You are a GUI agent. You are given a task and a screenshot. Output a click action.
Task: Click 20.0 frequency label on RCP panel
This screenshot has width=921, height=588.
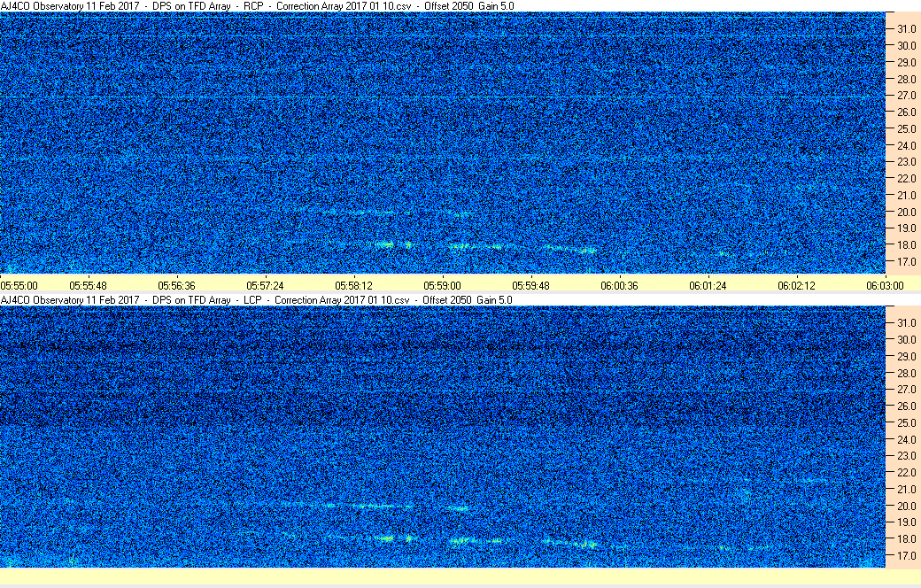point(906,212)
